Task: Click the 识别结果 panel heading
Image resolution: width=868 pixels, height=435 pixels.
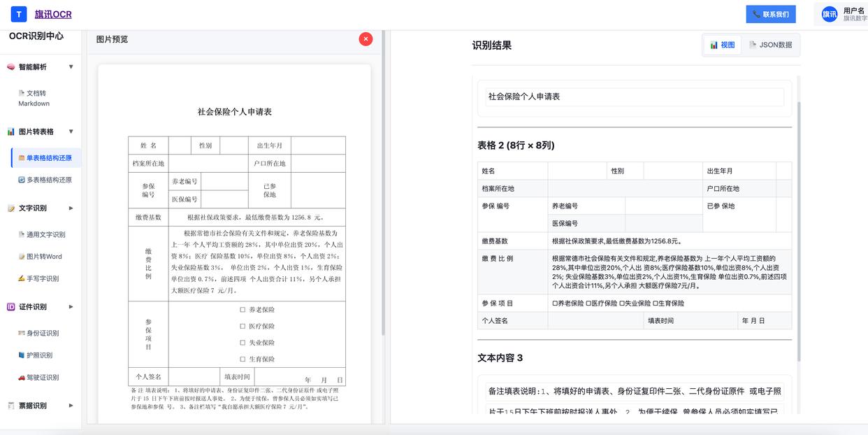Action: pos(492,45)
